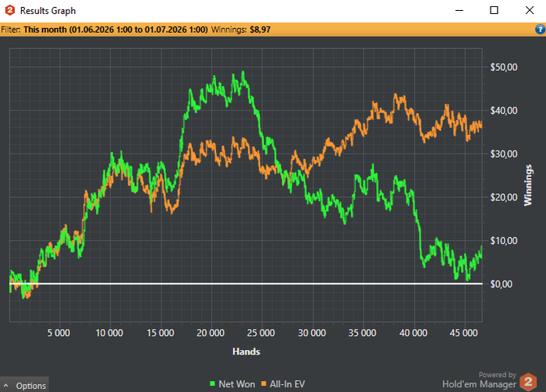
Task: Click the Winnings $8,97 value
Action: point(260,30)
